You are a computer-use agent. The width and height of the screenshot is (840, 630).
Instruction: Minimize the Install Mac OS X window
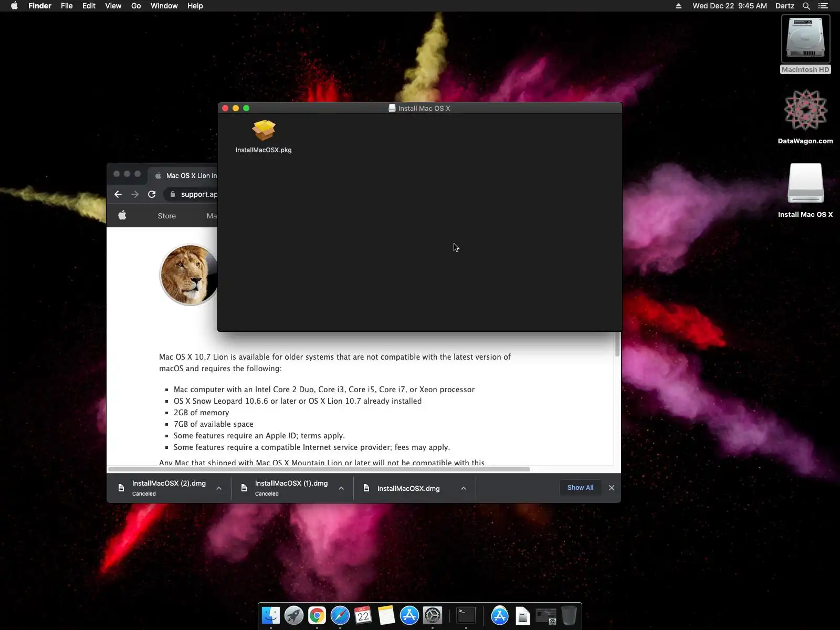coord(236,108)
